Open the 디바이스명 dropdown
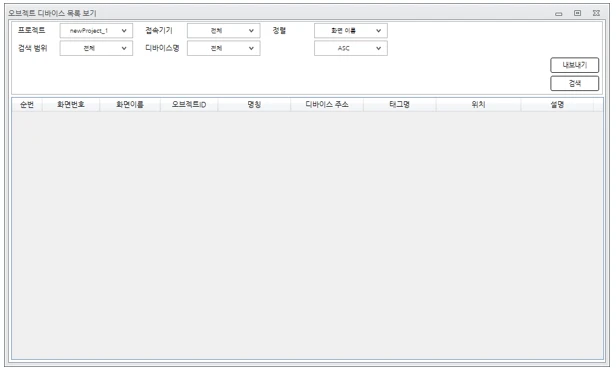616x371 pixels. [224, 48]
